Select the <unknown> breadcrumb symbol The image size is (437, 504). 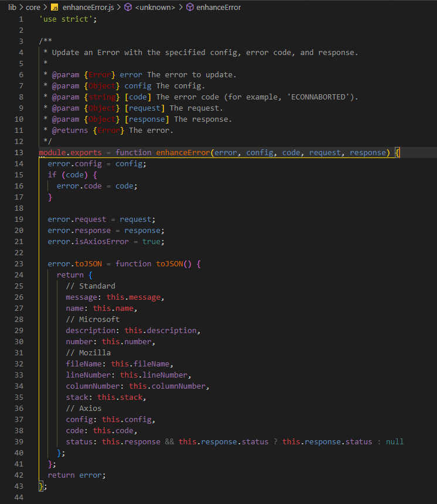click(x=155, y=8)
